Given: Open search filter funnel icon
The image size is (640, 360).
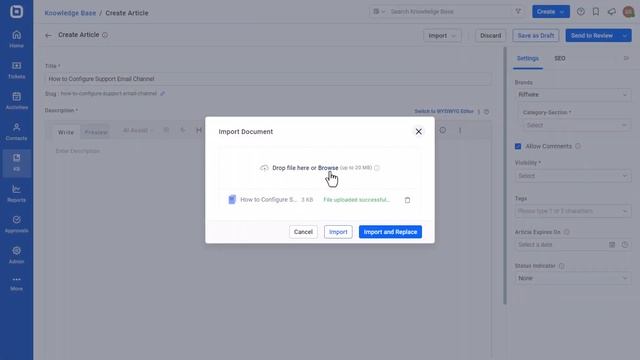Looking at the screenshot, I should pyautogui.click(x=518, y=11).
